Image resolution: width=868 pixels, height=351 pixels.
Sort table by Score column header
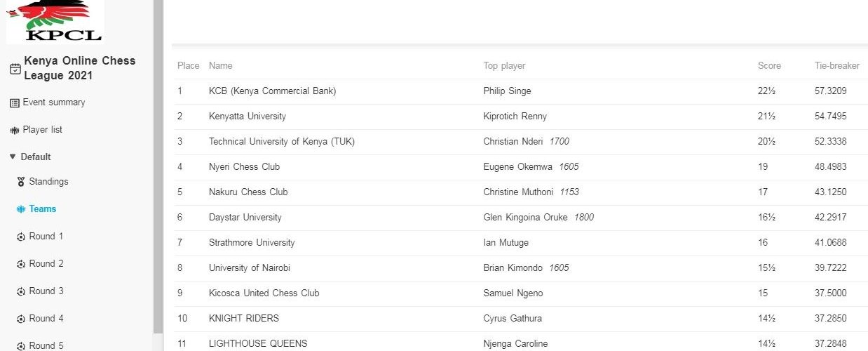pos(769,66)
